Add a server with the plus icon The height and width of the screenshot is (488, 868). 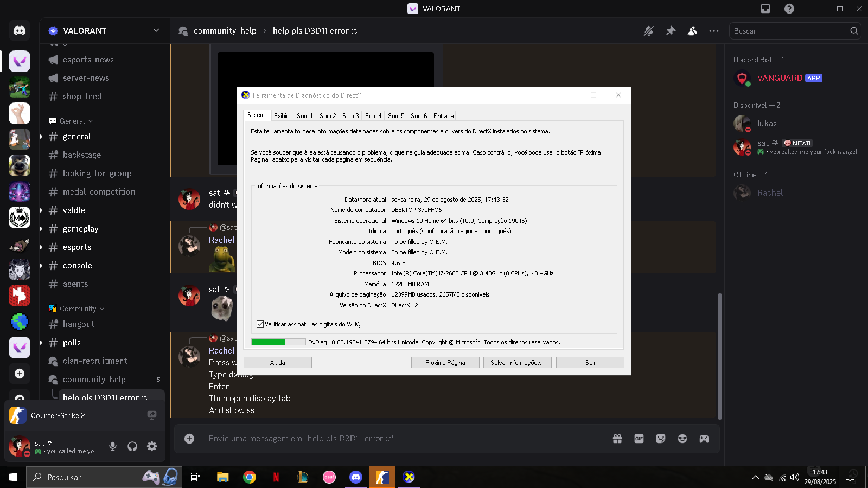pyautogui.click(x=20, y=374)
